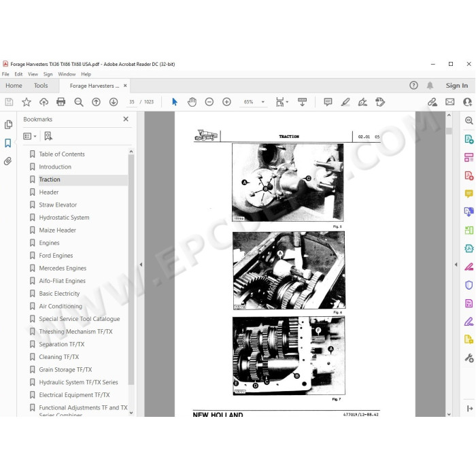Open Help question mark icon
The width and height of the screenshot is (476, 476).
coord(413,86)
